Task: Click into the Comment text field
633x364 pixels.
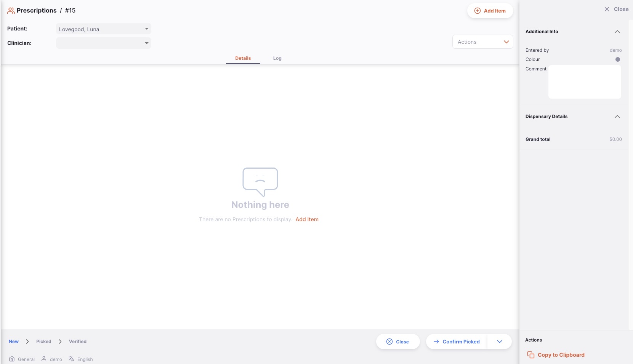Action: (x=584, y=82)
